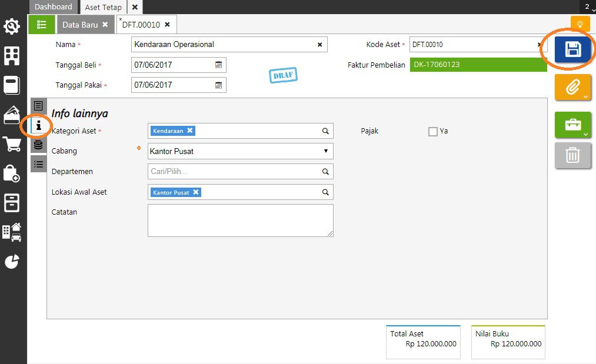The height and width of the screenshot is (364, 596).
Task: Click the green list view button
Action: coord(41,25)
